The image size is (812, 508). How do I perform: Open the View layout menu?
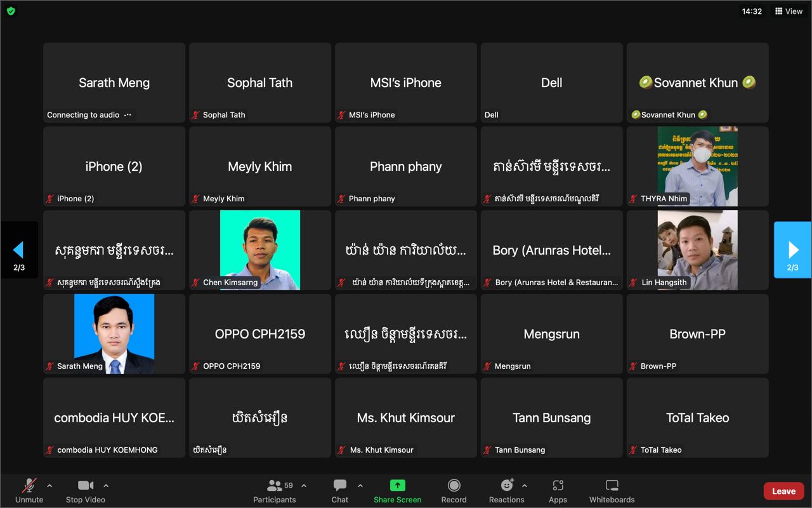789,11
